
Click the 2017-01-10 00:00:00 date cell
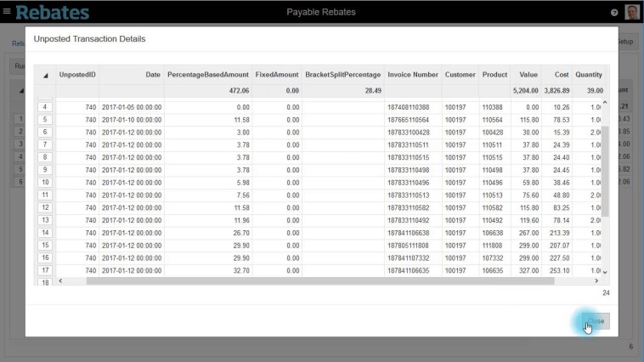[132, 120]
